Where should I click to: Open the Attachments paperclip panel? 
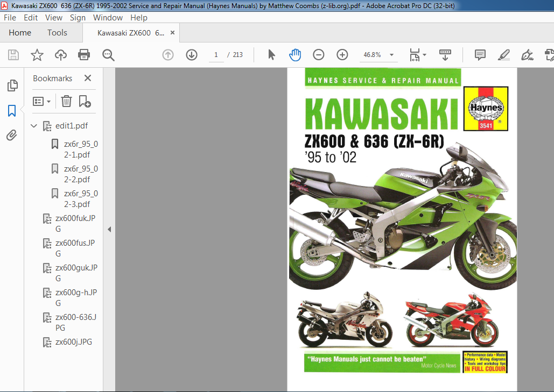(x=12, y=135)
